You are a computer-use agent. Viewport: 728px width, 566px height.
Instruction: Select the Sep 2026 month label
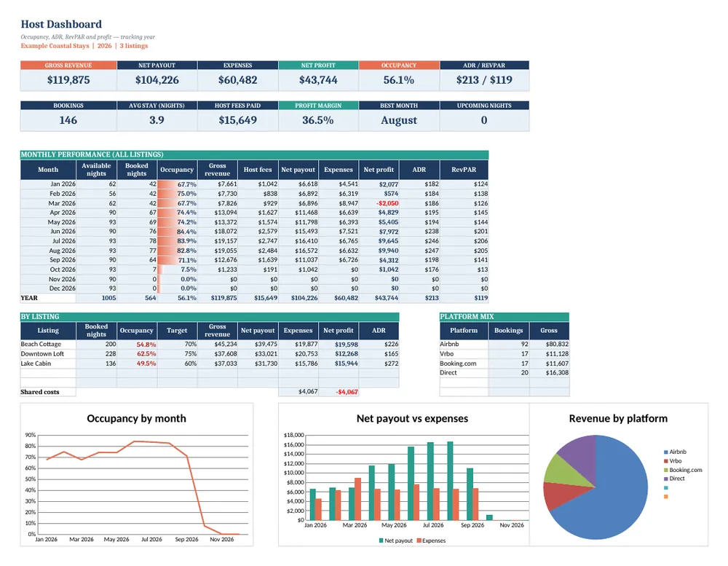click(x=62, y=260)
